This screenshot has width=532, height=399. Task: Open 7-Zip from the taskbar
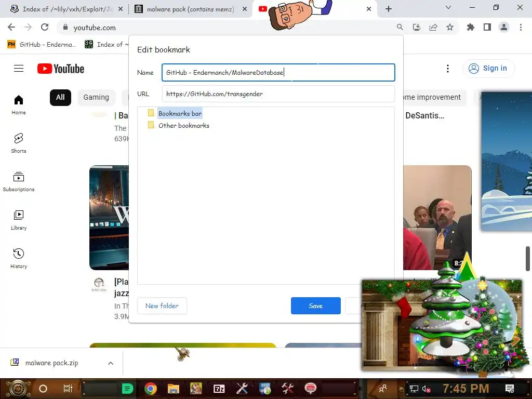(x=219, y=389)
